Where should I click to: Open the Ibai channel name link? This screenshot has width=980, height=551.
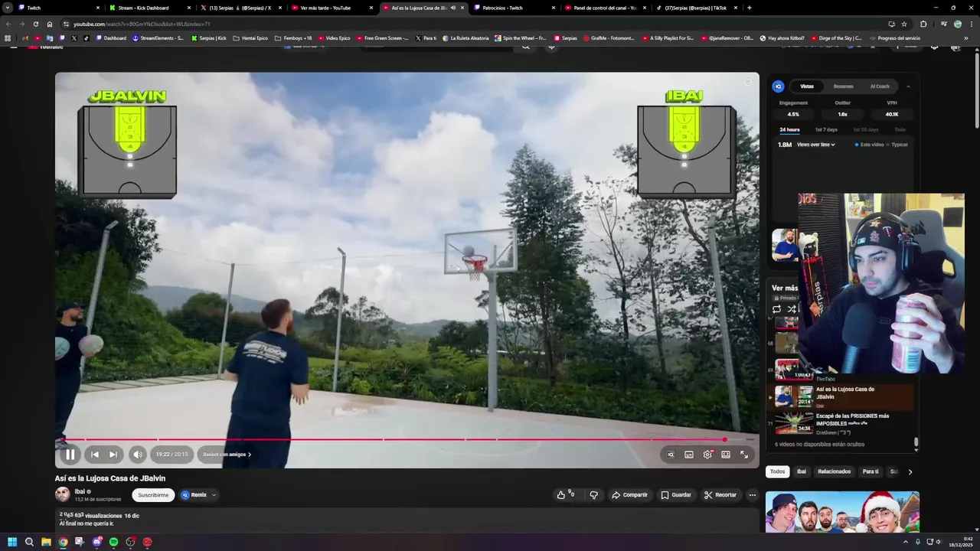point(80,491)
